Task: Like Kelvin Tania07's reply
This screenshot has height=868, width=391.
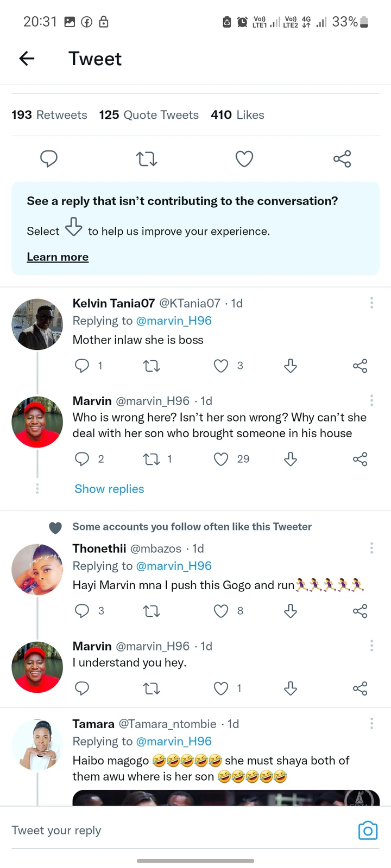Action: click(221, 366)
